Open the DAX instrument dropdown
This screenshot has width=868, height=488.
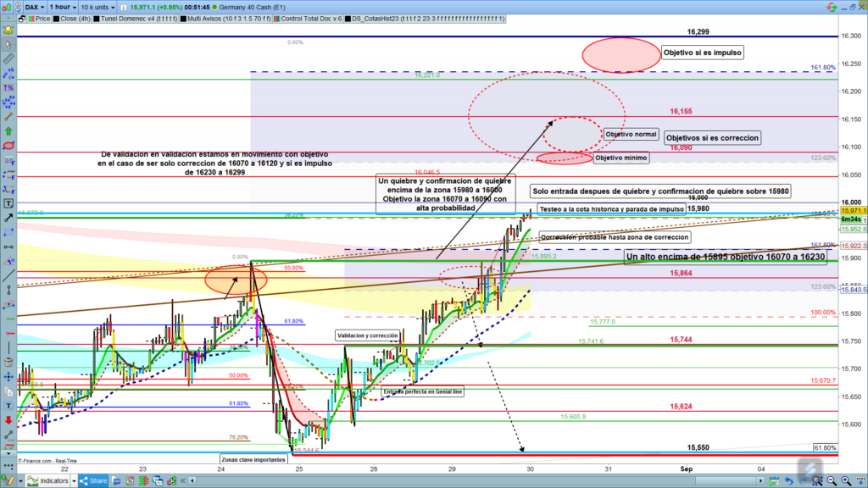point(34,6)
